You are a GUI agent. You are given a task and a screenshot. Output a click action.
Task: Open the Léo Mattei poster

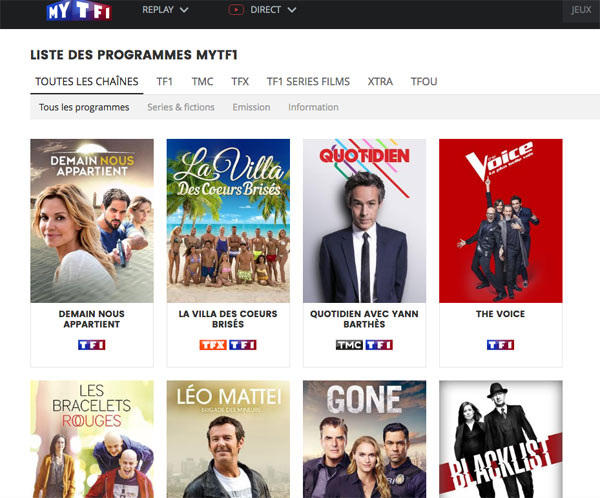[x=228, y=438]
